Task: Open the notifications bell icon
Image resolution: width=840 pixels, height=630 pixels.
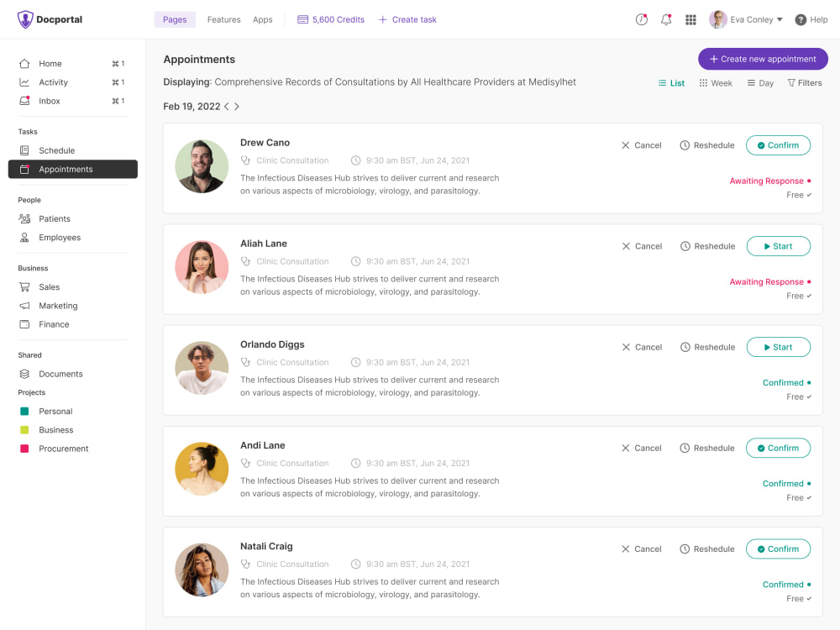Action: (x=666, y=20)
